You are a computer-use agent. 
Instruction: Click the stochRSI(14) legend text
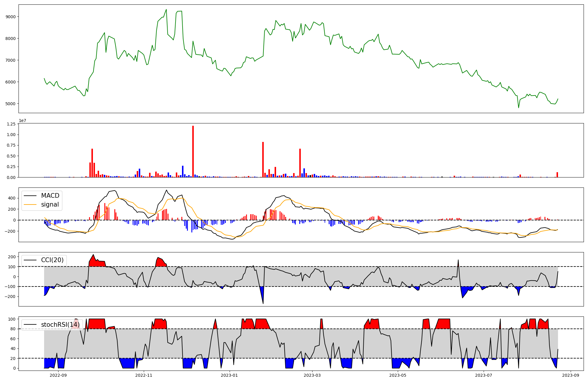pos(60,325)
